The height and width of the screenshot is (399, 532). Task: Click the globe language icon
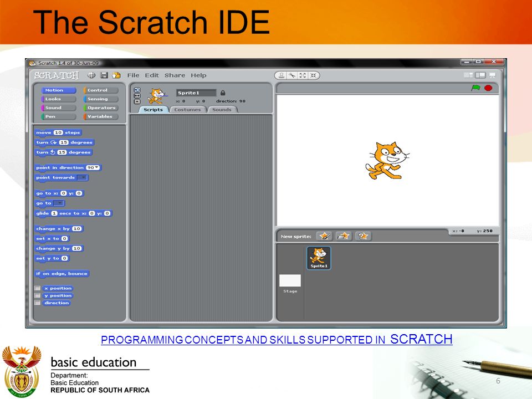click(x=91, y=75)
